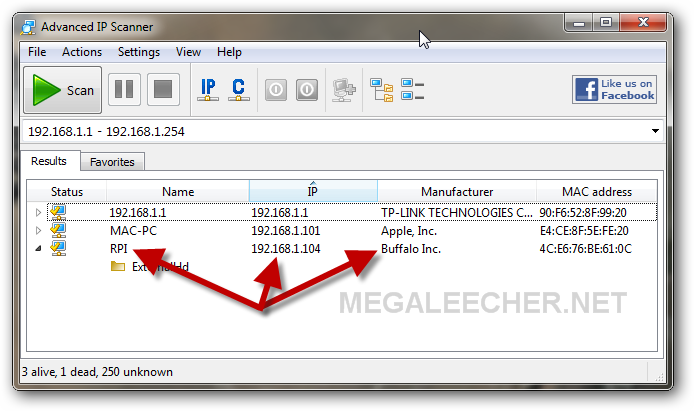This screenshot has height=411, width=694.
Task: Close the Advanced IP Scanner window
Action: pos(643,23)
